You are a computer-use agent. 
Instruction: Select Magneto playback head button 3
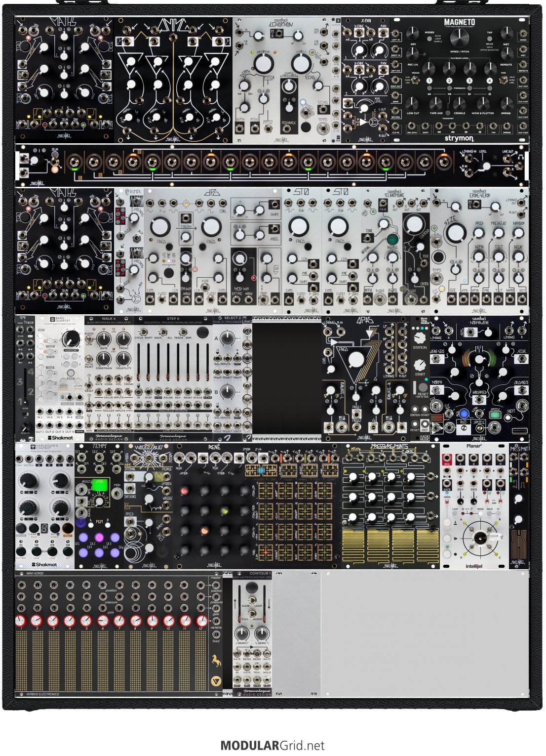click(469, 81)
